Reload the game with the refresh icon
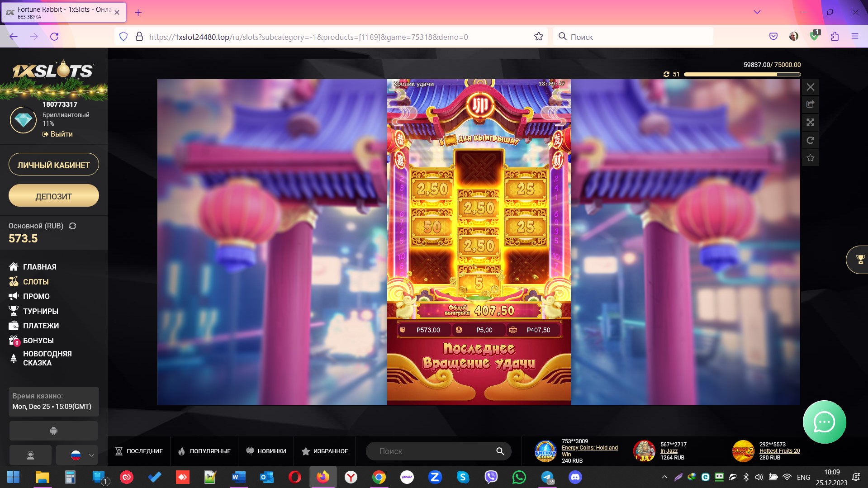868x488 pixels. [x=810, y=140]
